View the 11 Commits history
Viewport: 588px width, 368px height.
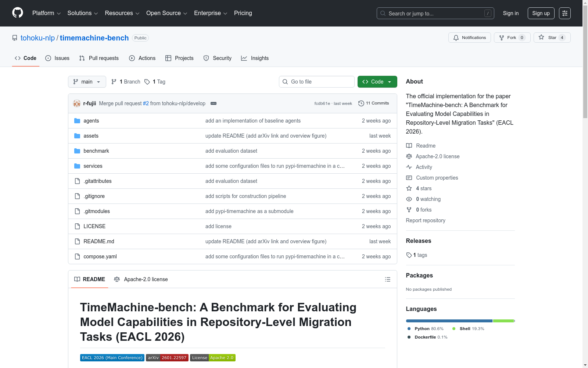click(374, 103)
